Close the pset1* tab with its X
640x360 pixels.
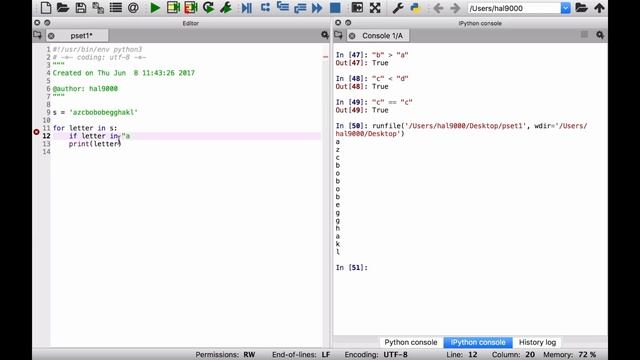[51, 36]
